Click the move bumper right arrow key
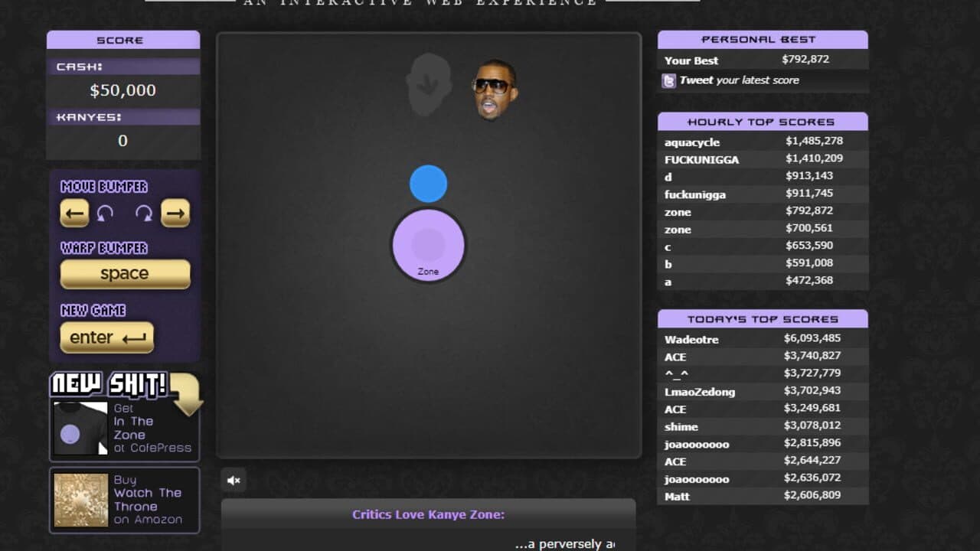Viewport: 980px width, 551px height. pos(175,214)
